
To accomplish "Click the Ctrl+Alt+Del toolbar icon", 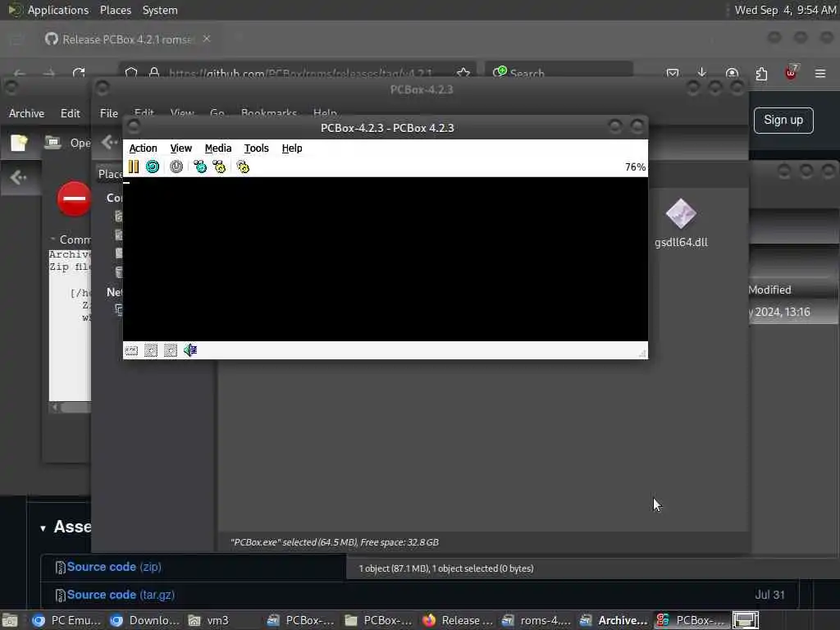I will click(x=200, y=167).
